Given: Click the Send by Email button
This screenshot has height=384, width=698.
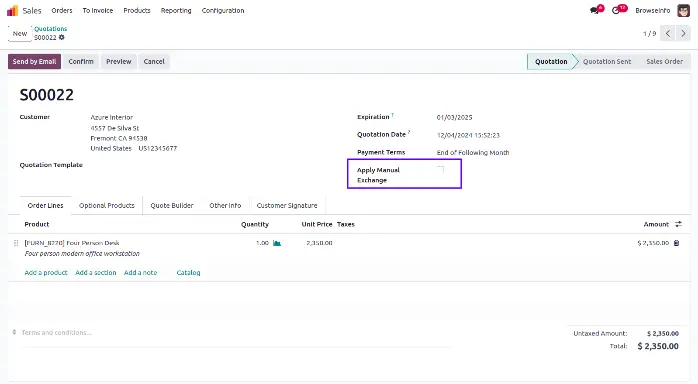Looking at the screenshot, I should click(34, 61).
